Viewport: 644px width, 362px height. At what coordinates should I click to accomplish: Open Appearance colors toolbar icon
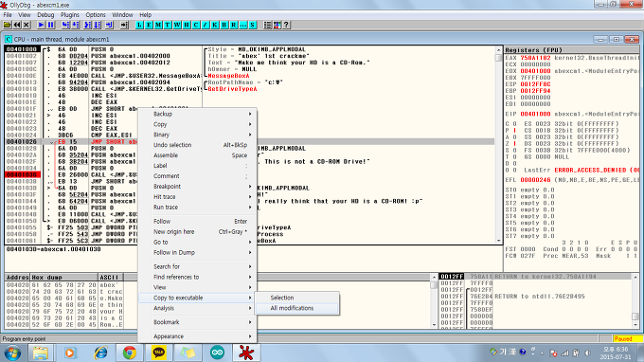[277, 25]
